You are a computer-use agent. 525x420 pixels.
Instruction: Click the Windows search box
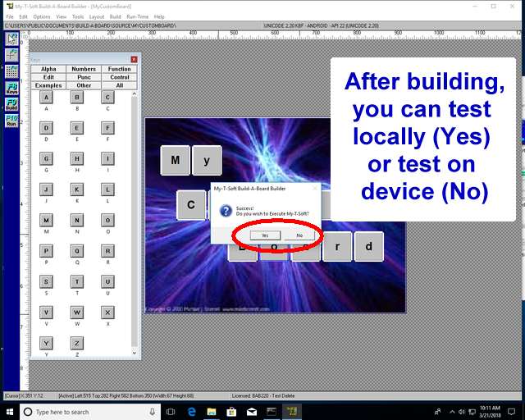point(90,412)
